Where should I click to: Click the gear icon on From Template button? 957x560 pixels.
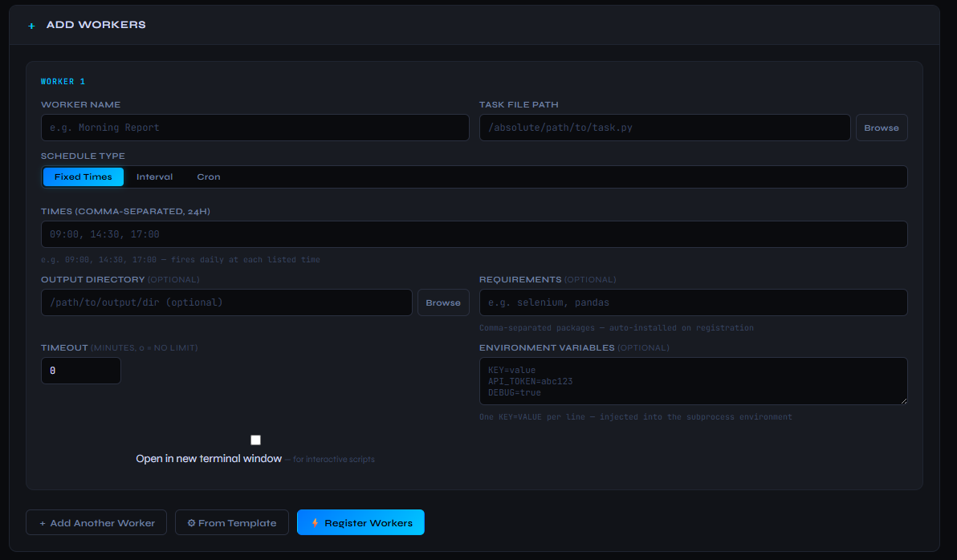[x=191, y=523]
